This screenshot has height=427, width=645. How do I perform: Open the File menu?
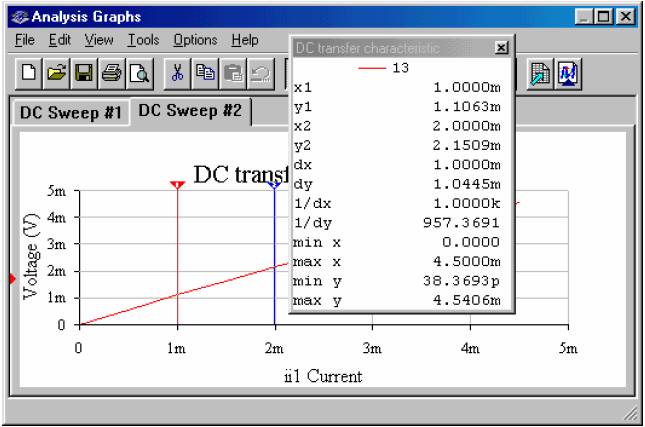tap(25, 40)
